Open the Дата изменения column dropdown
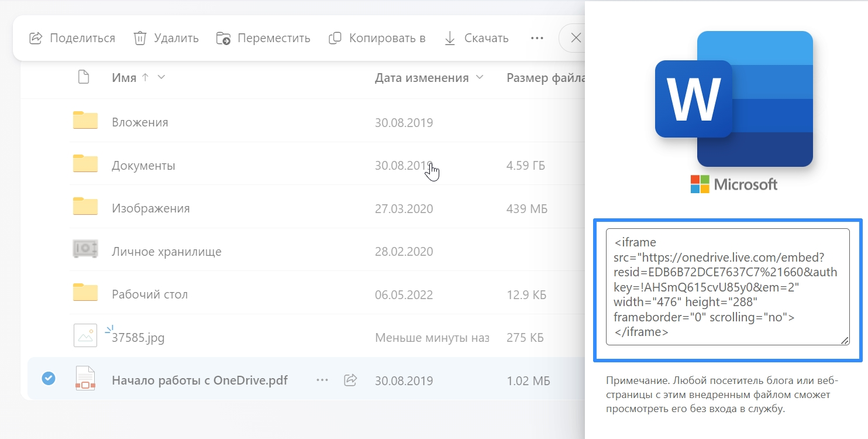Screen dimensions: 868x439 pyautogui.click(x=480, y=78)
